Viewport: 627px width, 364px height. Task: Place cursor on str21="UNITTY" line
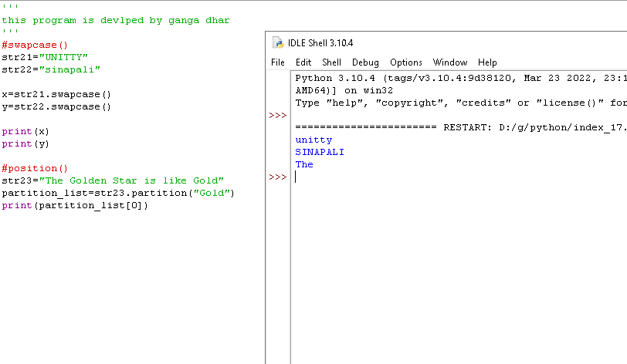click(x=45, y=57)
